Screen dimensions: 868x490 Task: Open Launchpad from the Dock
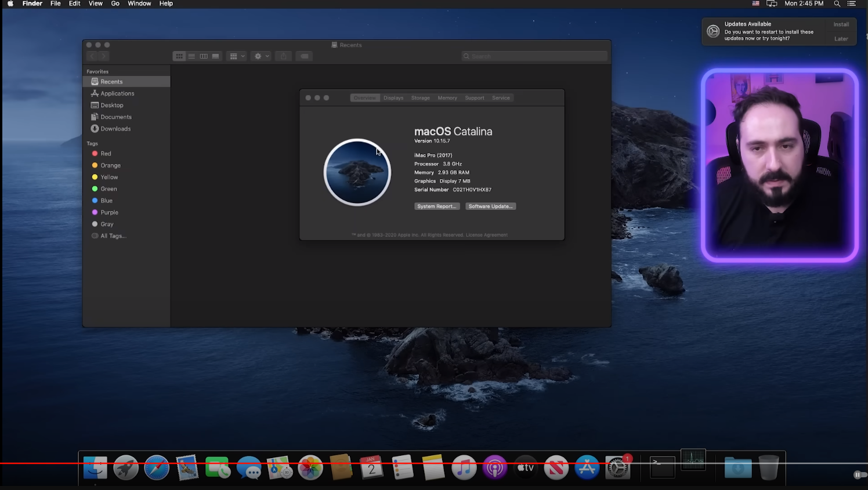coord(126,467)
